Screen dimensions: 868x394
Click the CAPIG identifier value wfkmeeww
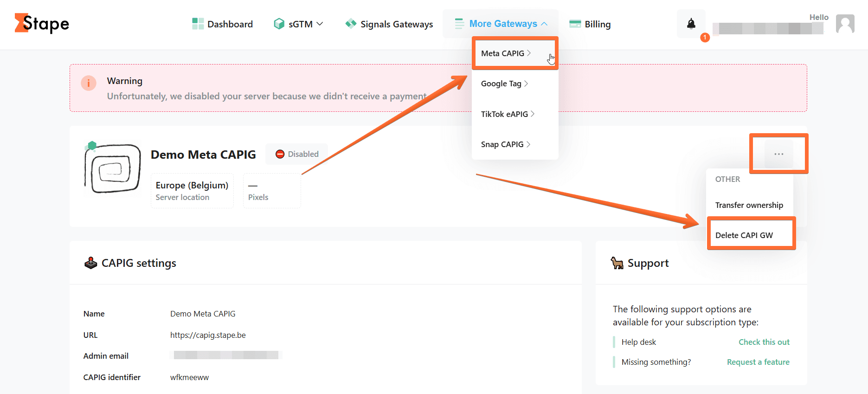tap(189, 377)
